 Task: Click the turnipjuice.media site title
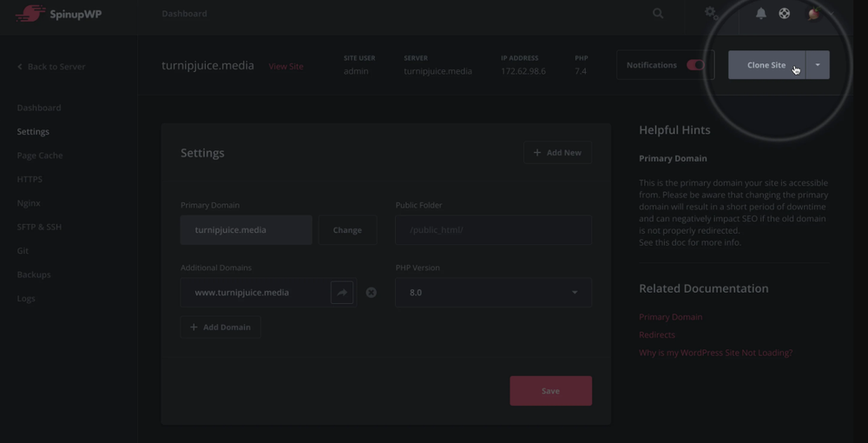tap(207, 65)
